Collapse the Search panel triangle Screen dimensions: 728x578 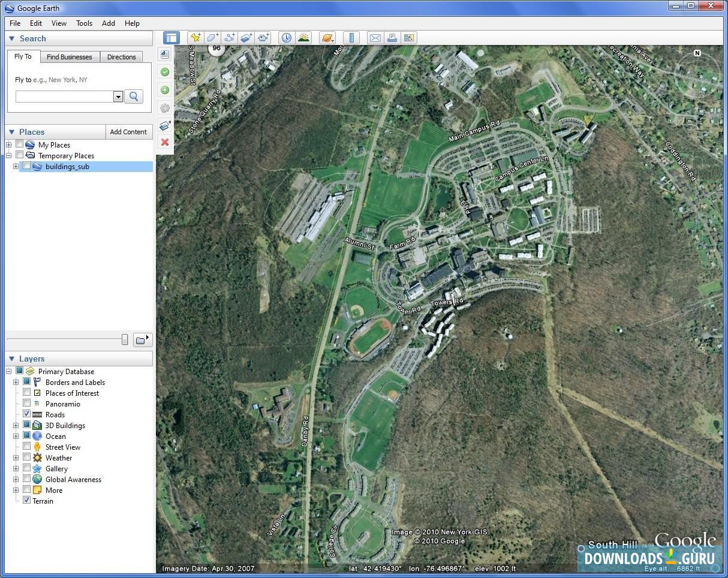pyautogui.click(x=11, y=38)
